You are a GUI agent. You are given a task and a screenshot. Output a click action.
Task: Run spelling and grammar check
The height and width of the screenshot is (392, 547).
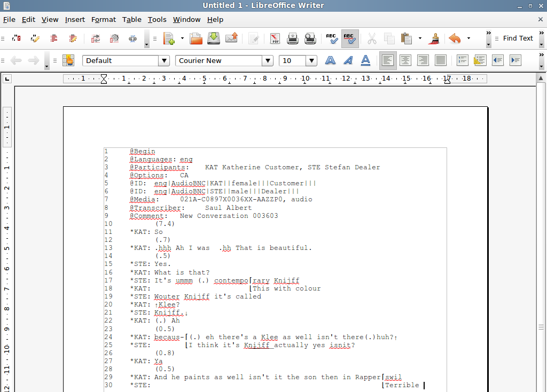tap(332, 38)
